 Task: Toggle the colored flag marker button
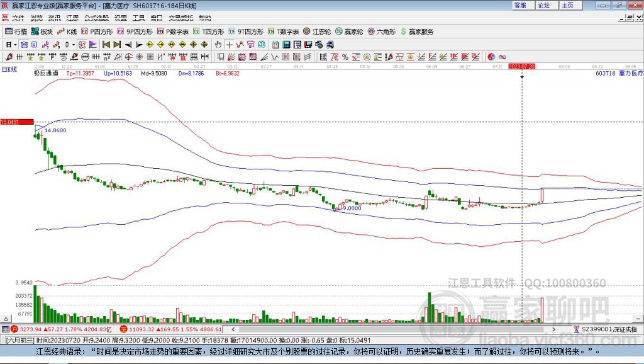tap(93, 45)
